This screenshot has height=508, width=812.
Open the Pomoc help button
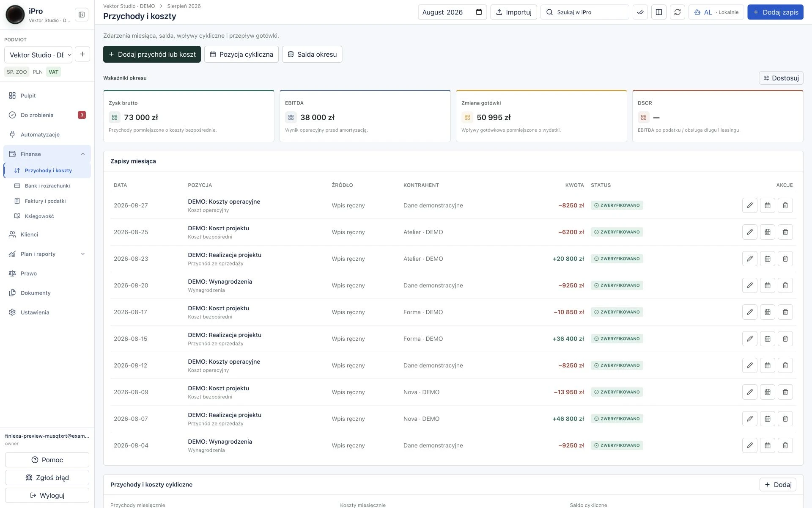(x=47, y=460)
